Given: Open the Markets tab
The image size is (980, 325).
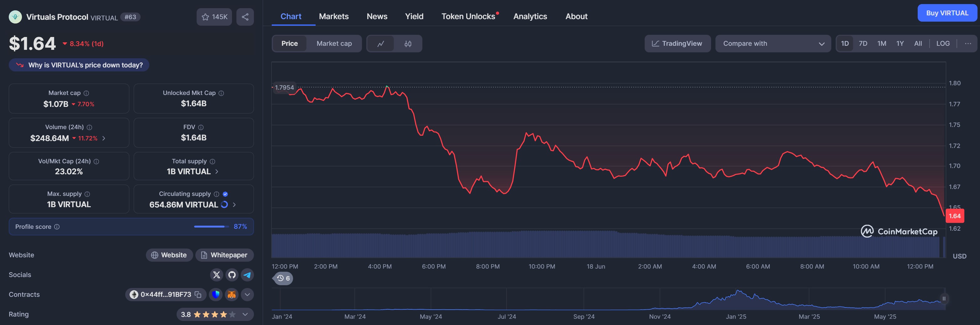Looking at the screenshot, I should pos(334,16).
